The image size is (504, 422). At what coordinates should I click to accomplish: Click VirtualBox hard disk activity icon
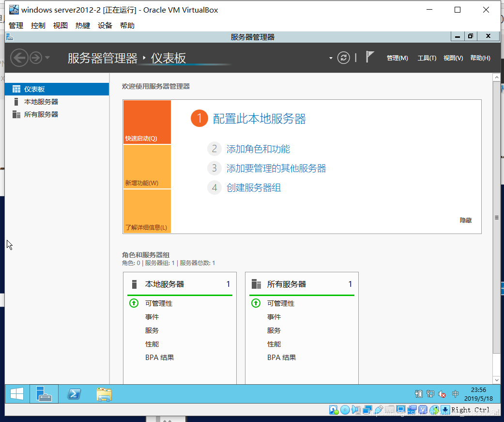(334, 410)
